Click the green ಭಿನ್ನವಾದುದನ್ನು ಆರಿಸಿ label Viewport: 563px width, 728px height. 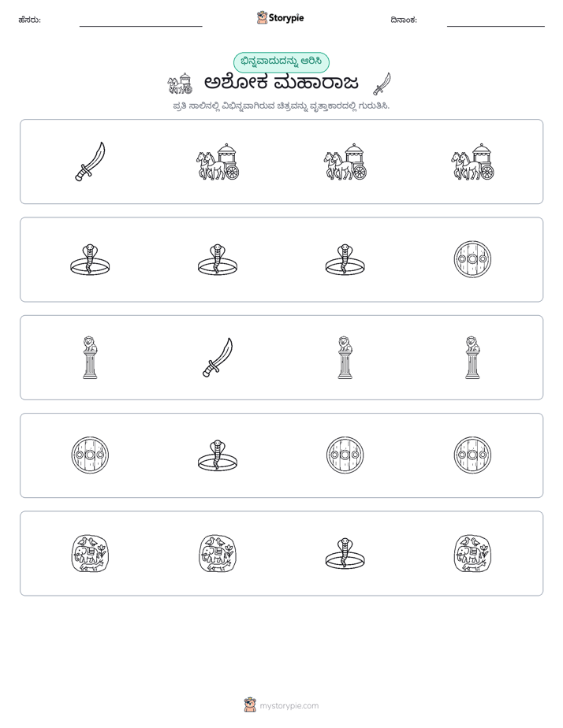(281, 62)
